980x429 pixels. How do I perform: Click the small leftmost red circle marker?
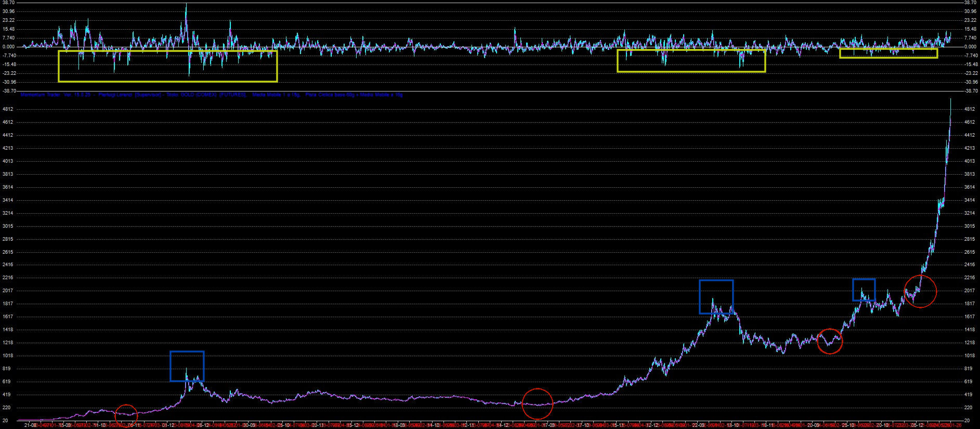point(126,414)
